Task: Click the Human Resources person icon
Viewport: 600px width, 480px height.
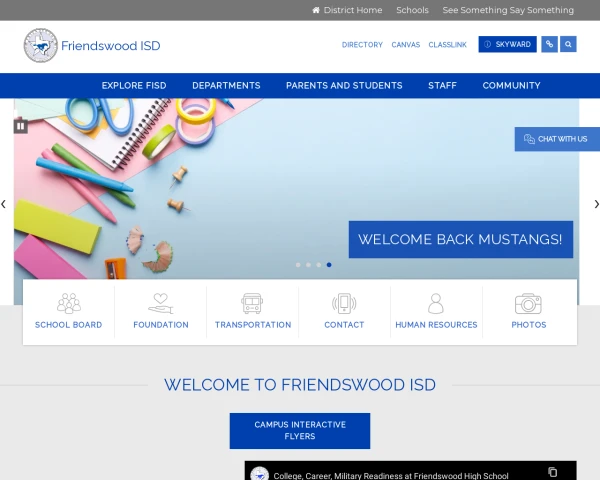Action: 436,303
